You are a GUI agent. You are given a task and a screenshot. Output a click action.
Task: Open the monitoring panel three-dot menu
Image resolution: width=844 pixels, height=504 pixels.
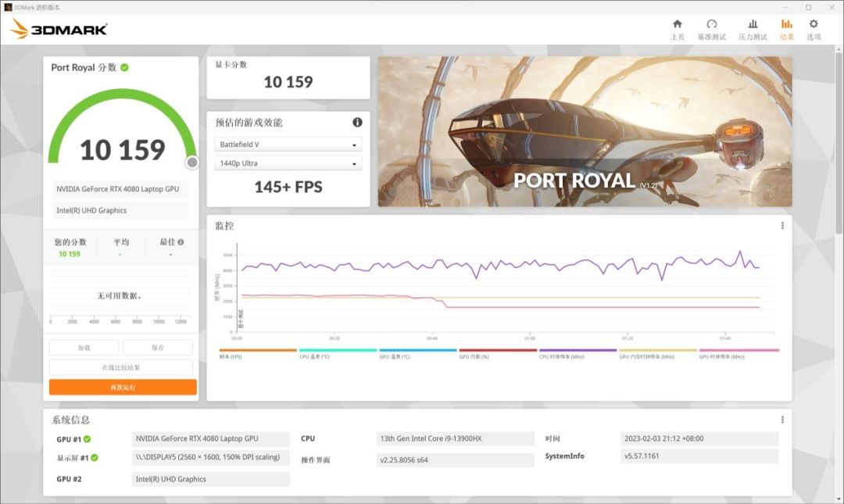782,226
